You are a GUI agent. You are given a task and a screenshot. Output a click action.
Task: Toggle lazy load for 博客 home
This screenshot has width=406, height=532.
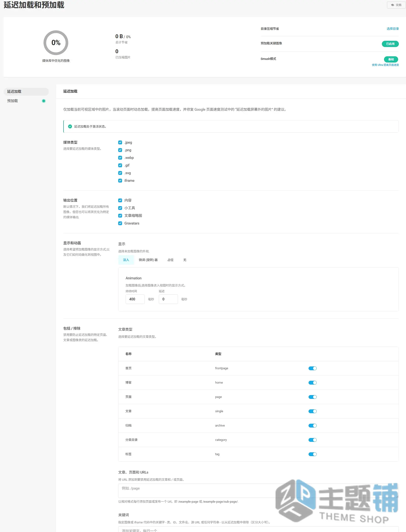[312, 383]
